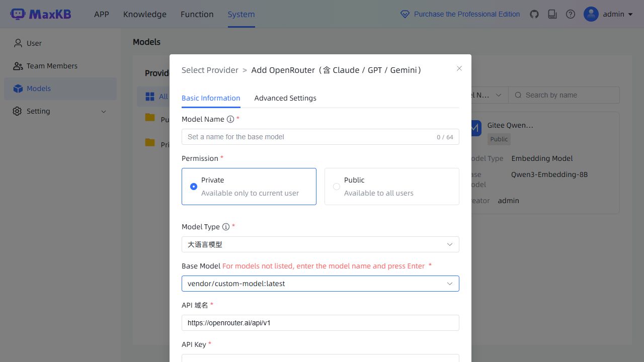Click the Model Type info icon
The image size is (644, 362).
click(x=226, y=227)
